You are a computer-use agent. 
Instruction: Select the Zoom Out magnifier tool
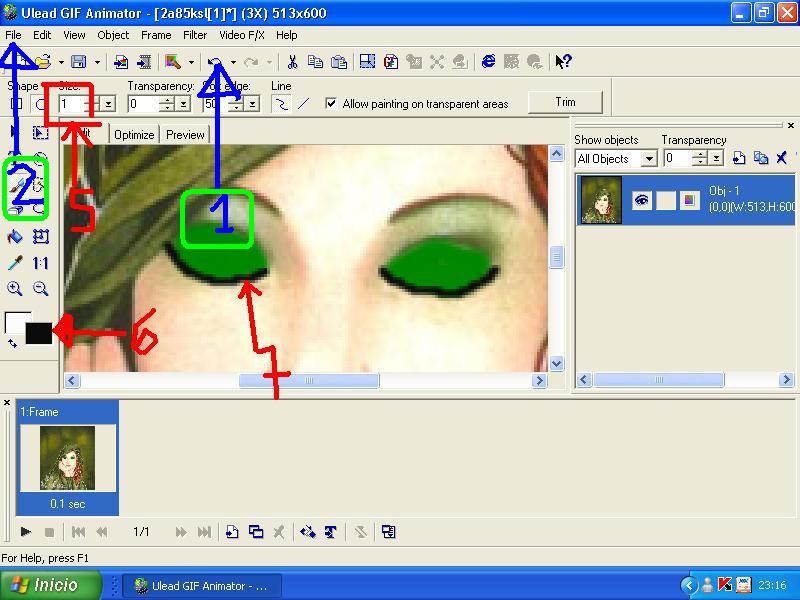click(40, 289)
